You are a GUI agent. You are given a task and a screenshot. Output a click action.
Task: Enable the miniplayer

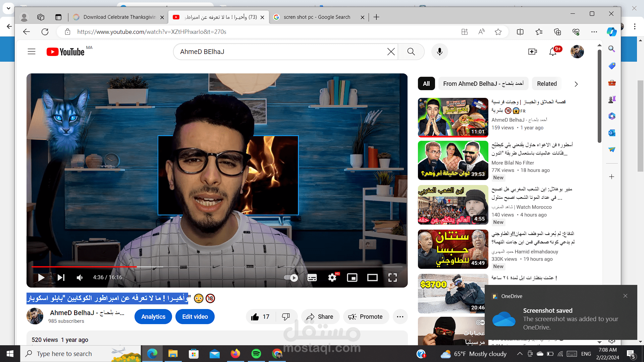[x=352, y=278]
